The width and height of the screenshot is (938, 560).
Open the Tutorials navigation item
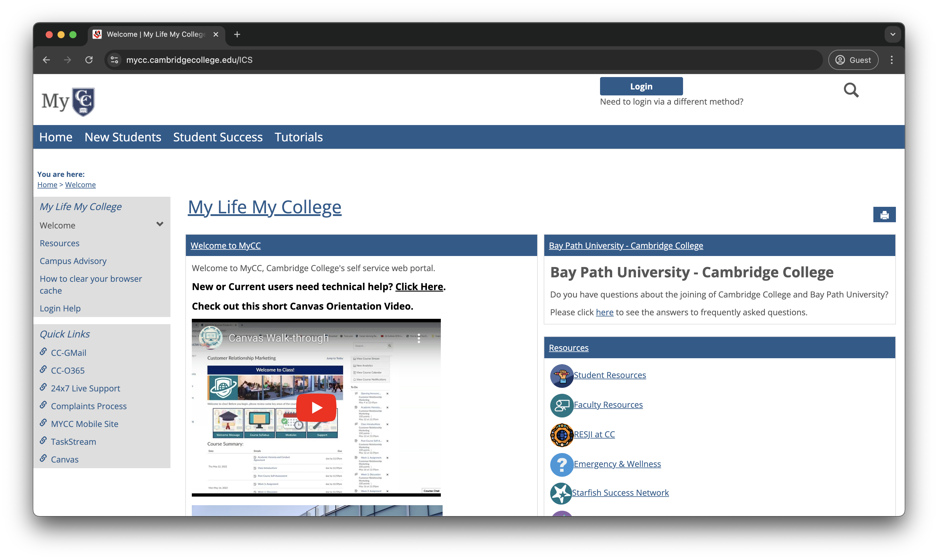299,137
